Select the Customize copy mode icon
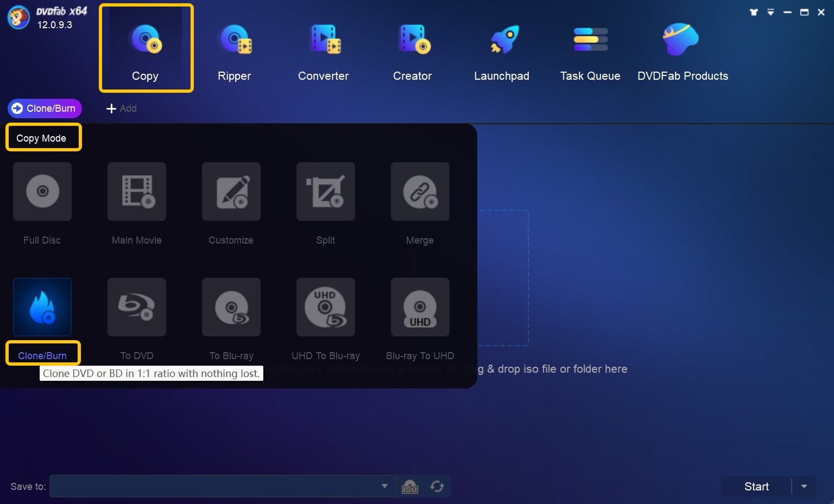The width and height of the screenshot is (834, 504). click(x=231, y=192)
